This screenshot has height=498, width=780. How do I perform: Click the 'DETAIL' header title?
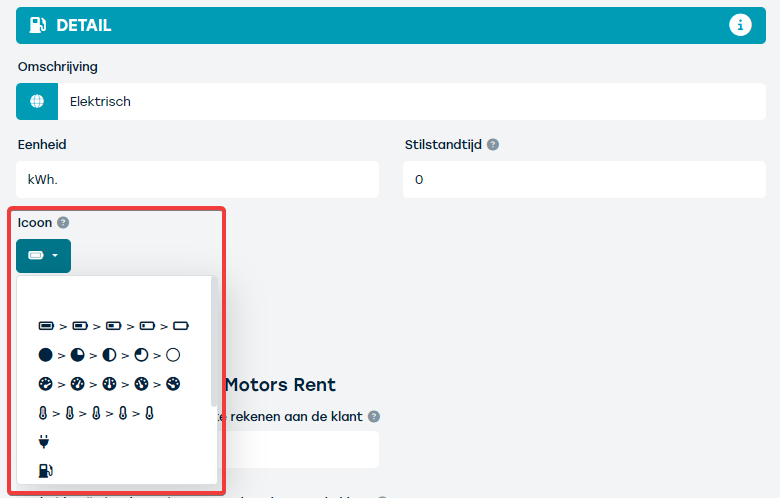click(x=84, y=25)
